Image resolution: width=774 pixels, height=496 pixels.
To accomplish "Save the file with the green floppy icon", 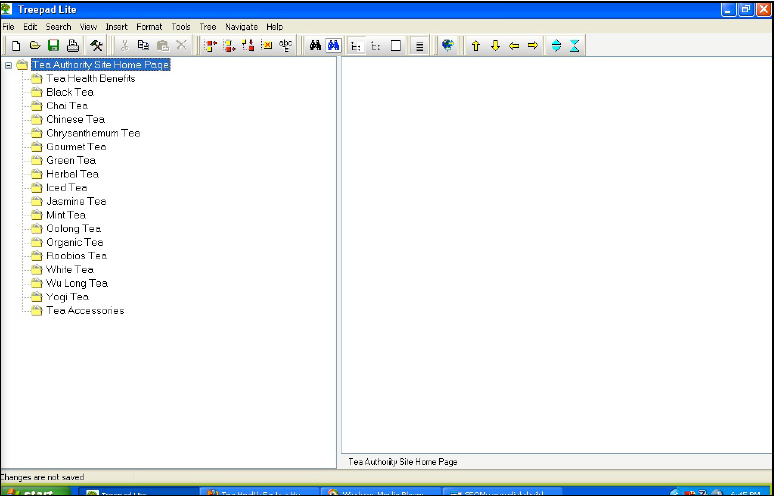I will tap(53, 46).
